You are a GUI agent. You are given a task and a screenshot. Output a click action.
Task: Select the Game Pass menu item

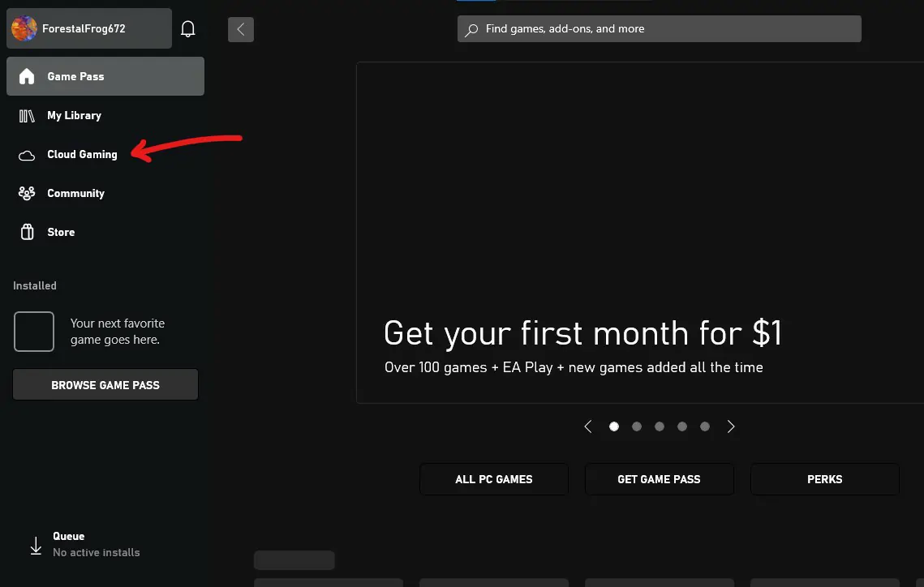(x=105, y=76)
